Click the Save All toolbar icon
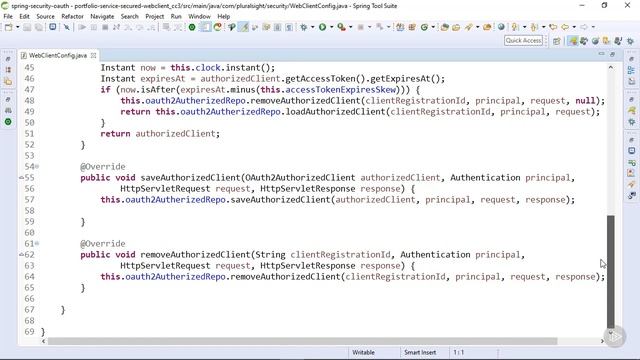The height and width of the screenshot is (360, 640). (x=39, y=27)
